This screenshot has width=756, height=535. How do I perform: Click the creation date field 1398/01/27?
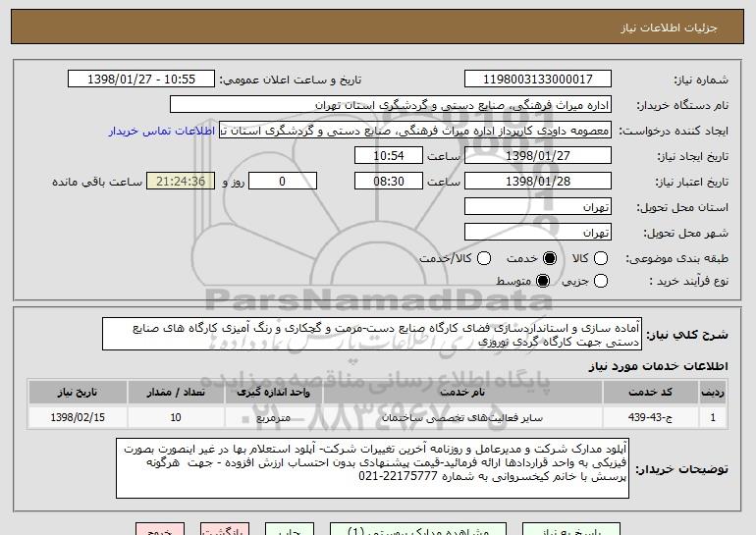click(x=538, y=156)
